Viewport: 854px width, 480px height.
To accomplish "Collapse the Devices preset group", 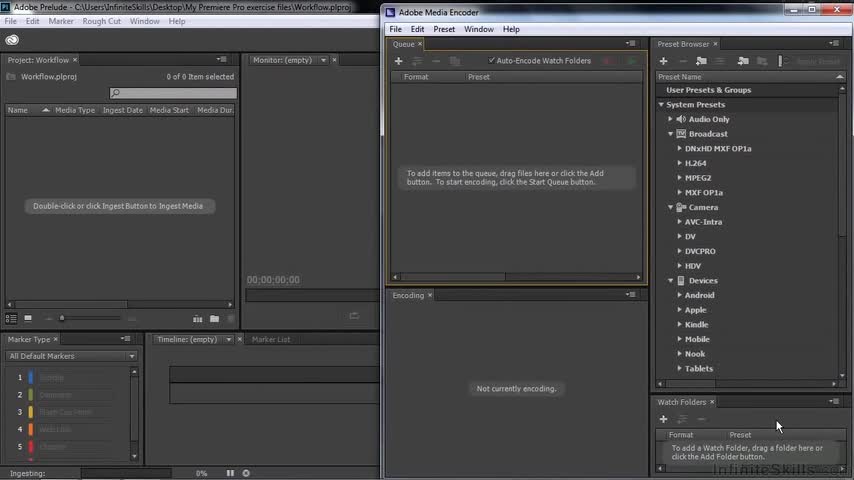I will click(x=670, y=281).
